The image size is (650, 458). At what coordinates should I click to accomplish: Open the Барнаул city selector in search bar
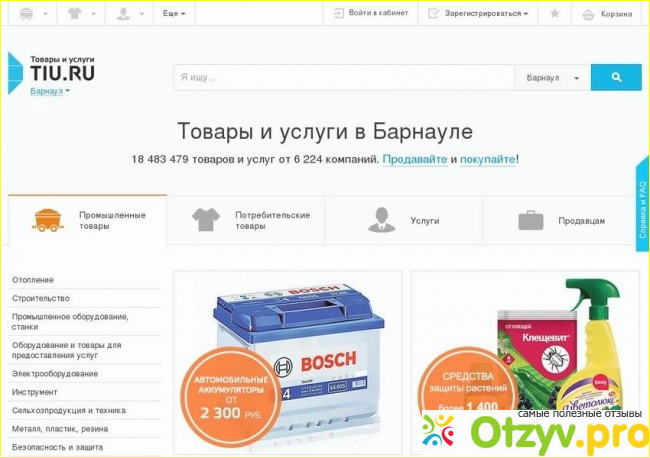551,78
